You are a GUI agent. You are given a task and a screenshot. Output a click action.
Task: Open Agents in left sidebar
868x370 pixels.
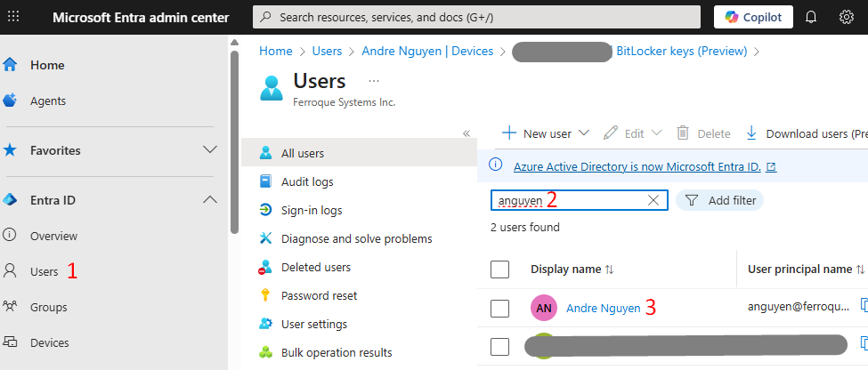pyautogui.click(x=47, y=101)
